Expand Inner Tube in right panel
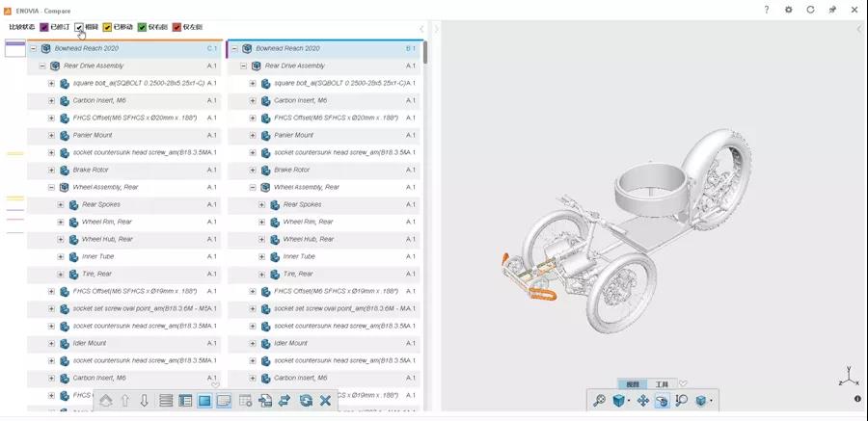This screenshot has height=421, width=868. pos(261,256)
